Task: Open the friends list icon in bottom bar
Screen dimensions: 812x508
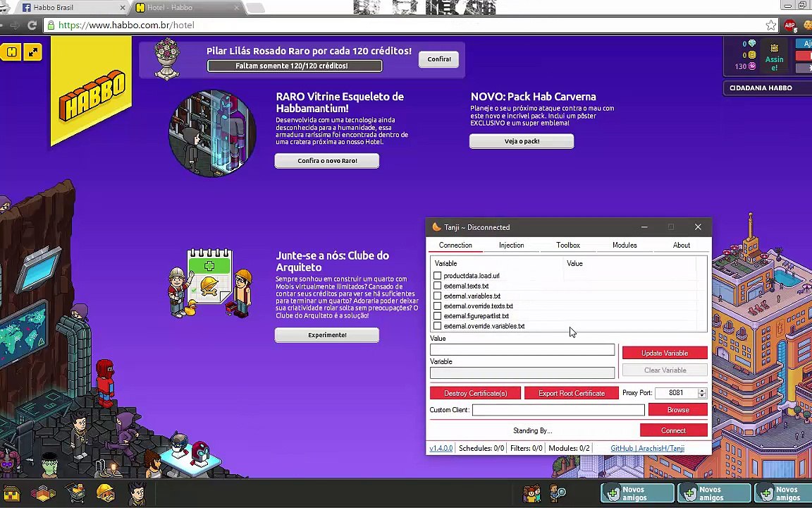Action: 532,493
